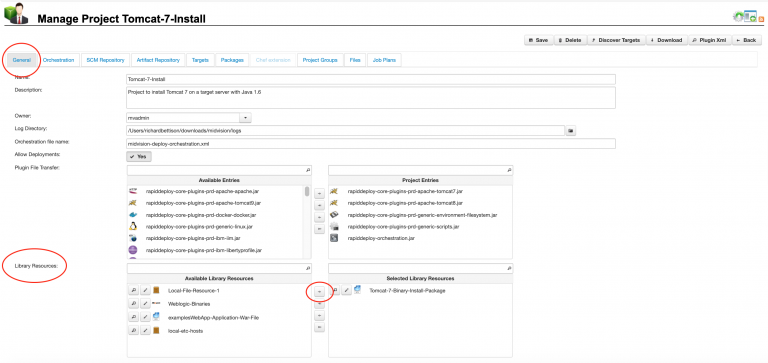Click into the Name field
This screenshot has height=363, width=768.
(371, 79)
